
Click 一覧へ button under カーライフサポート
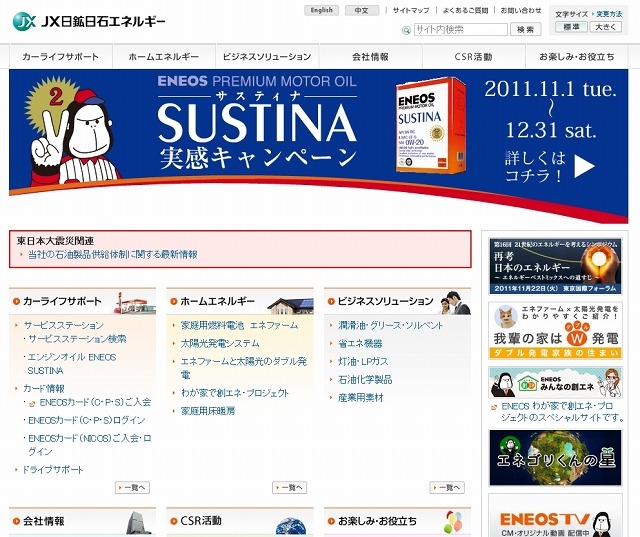133,487
